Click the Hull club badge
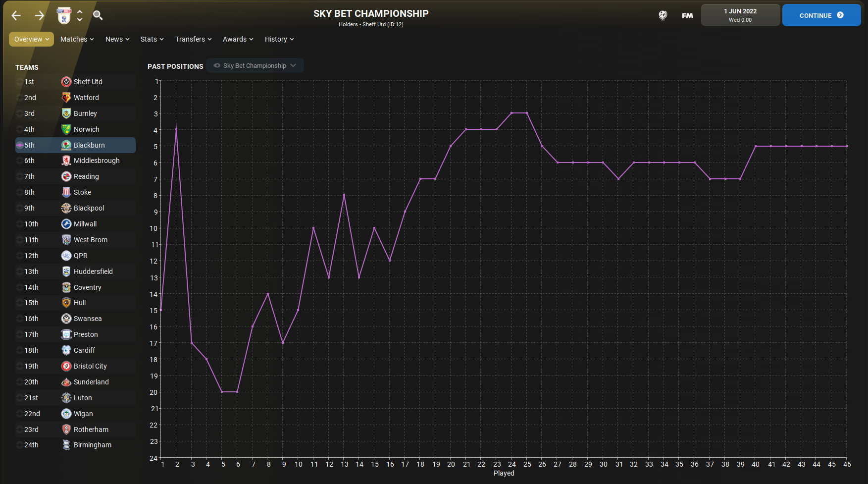 pyautogui.click(x=66, y=303)
